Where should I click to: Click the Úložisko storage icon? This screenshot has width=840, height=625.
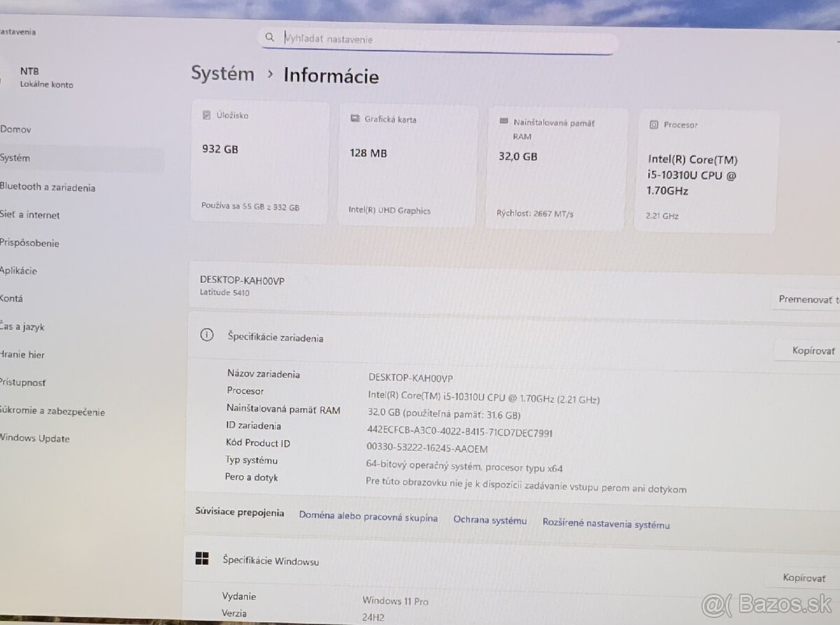(205, 115)
